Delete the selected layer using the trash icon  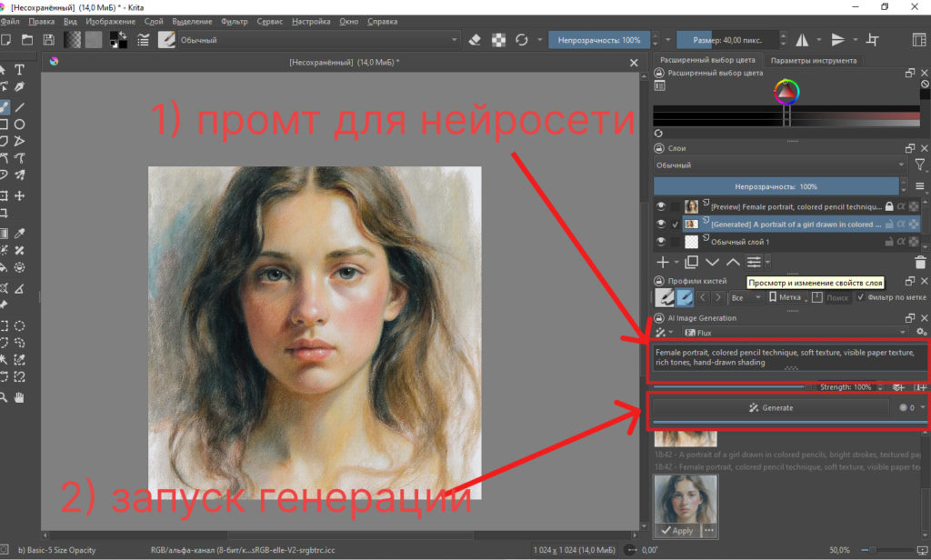click(919, 262)
